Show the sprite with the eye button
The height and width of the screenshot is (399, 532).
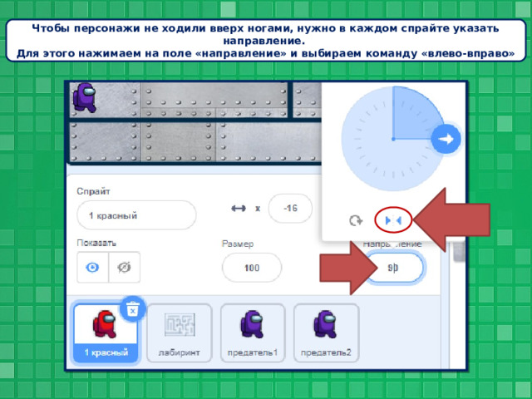pyautogui.click(x=92, y=268)
